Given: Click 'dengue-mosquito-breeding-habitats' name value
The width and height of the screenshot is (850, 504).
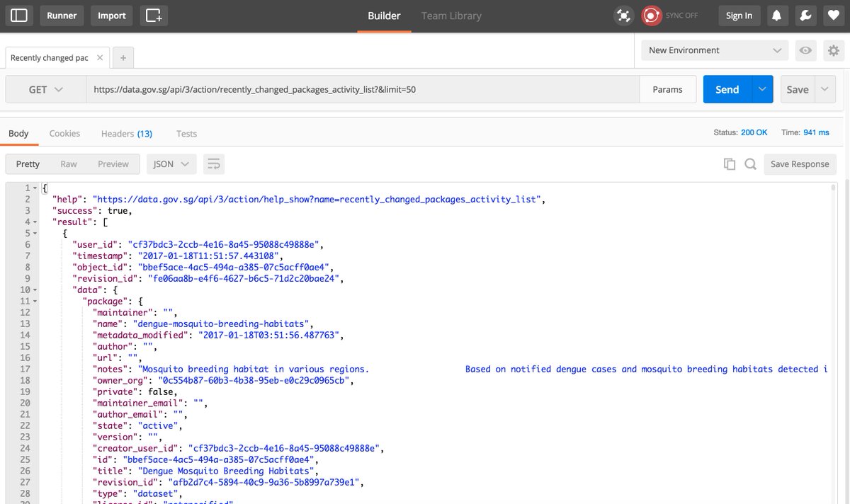Looking at the screenshot, I should pyautogui.click(x=223, y=324).
